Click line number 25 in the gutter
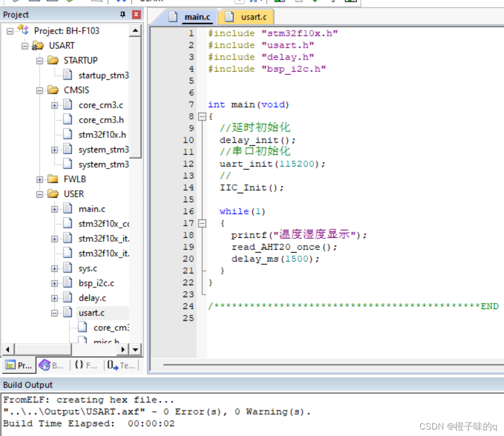The image size is (504, 436). [188, 318]
